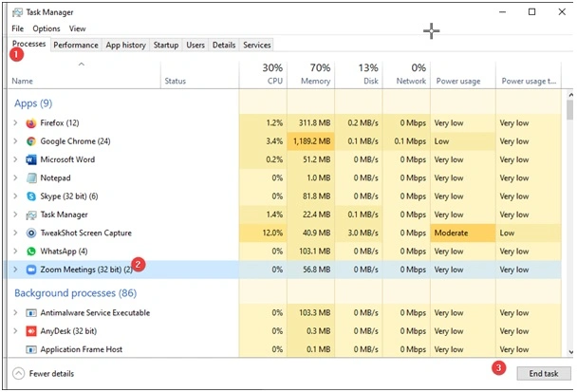Click TweakShot's 12.0% CPU value

(x=272, y=233)
